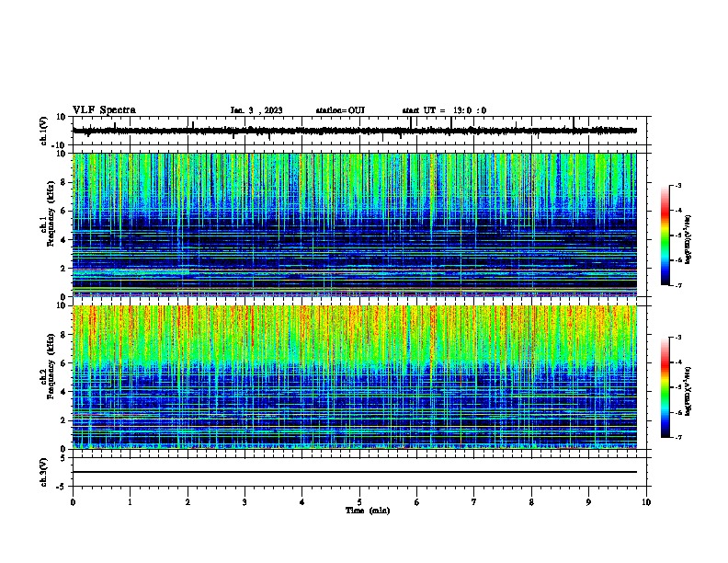Viewport: 728px width, 563px height.
Task: Click the ch.2 'Frequency (kHz)' axis label
Action: pos(51,365)
